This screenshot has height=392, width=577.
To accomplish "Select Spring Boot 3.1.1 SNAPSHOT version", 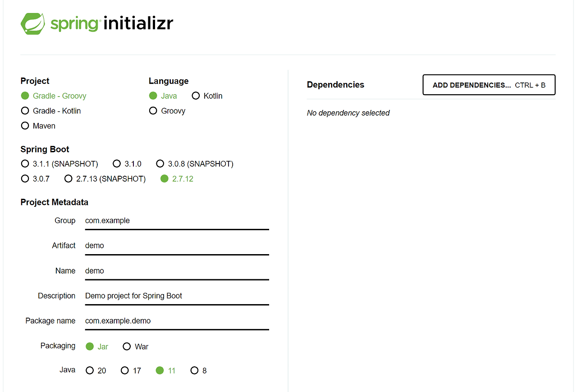I will [25, 164].
